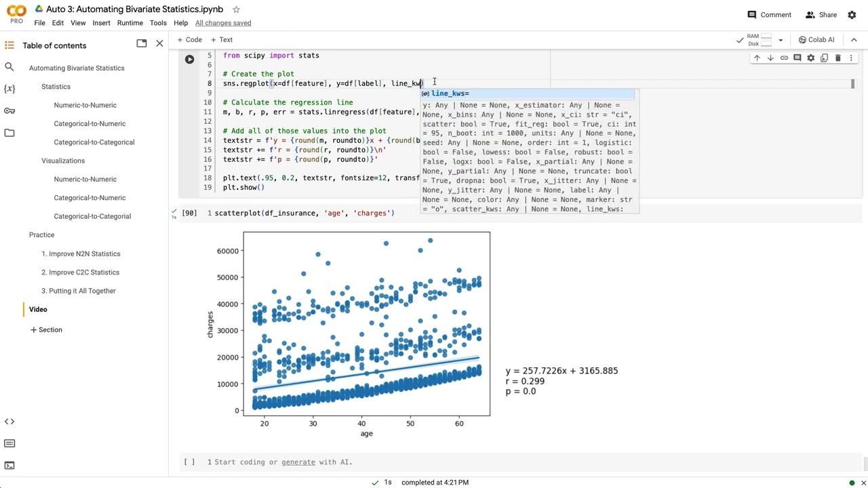Collapse the header with chevron up
Viewport: 868px width, 488px height.
click(854, 40)
